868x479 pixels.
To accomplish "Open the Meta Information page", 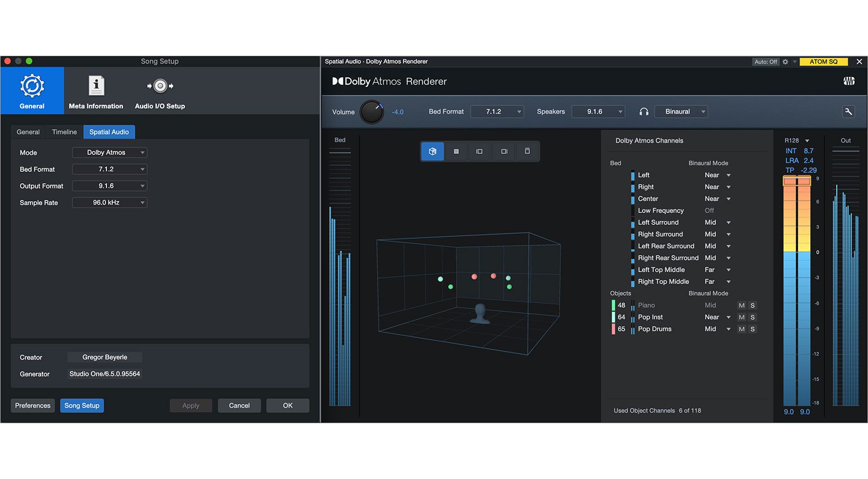I will point(96,91).
